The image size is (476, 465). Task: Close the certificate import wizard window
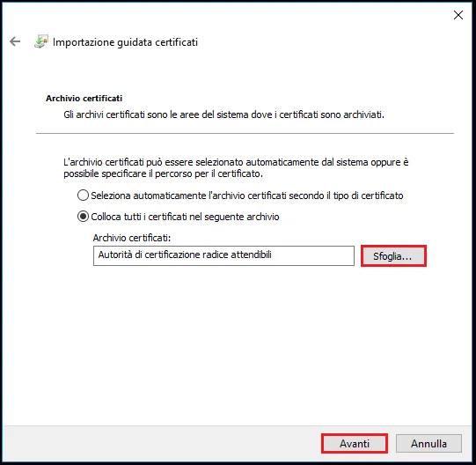coord(458,15)
